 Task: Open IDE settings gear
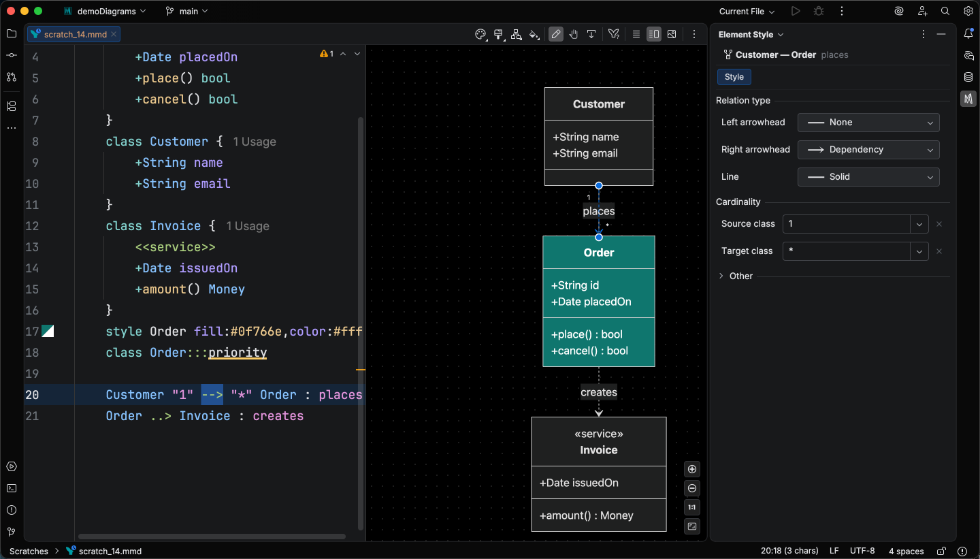(x=968, y=11)
